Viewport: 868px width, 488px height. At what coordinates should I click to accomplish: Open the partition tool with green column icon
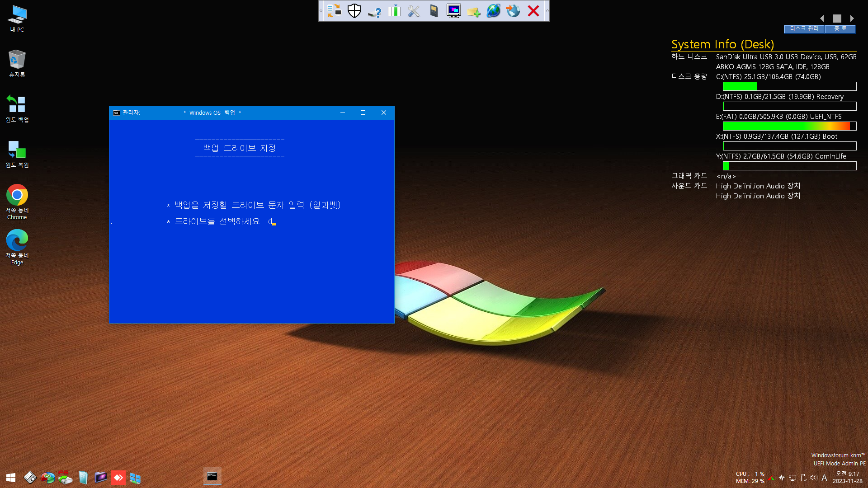coord(394,11)
